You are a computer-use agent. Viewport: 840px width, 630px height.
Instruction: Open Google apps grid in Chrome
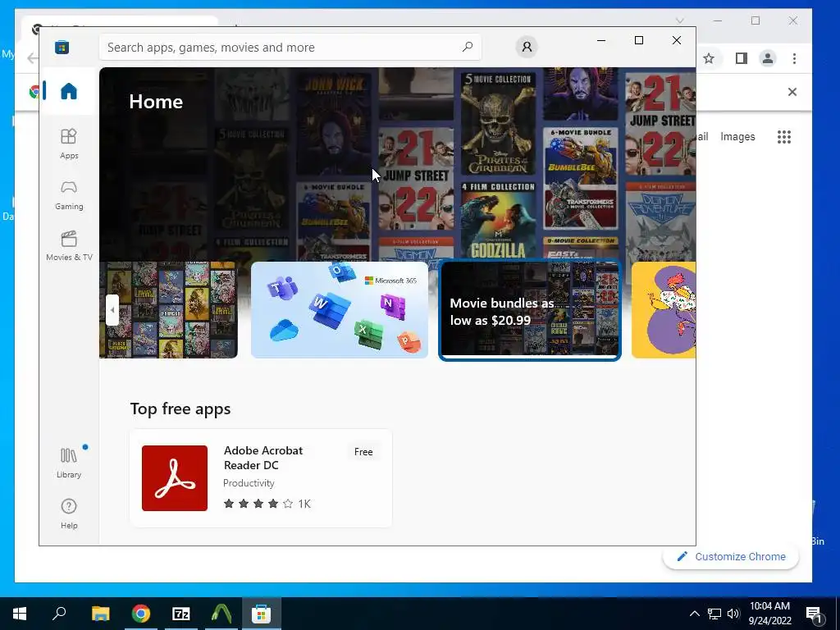pos(784,137)
